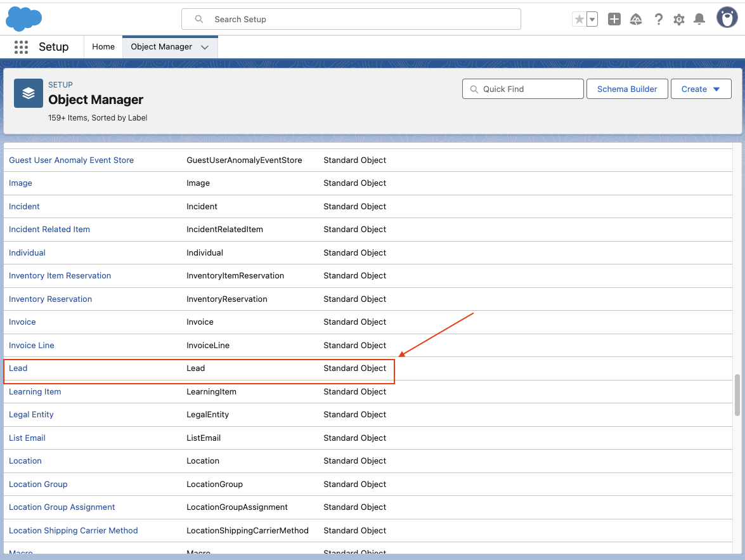Select the Object Manager tab

(x=161, y=47)
